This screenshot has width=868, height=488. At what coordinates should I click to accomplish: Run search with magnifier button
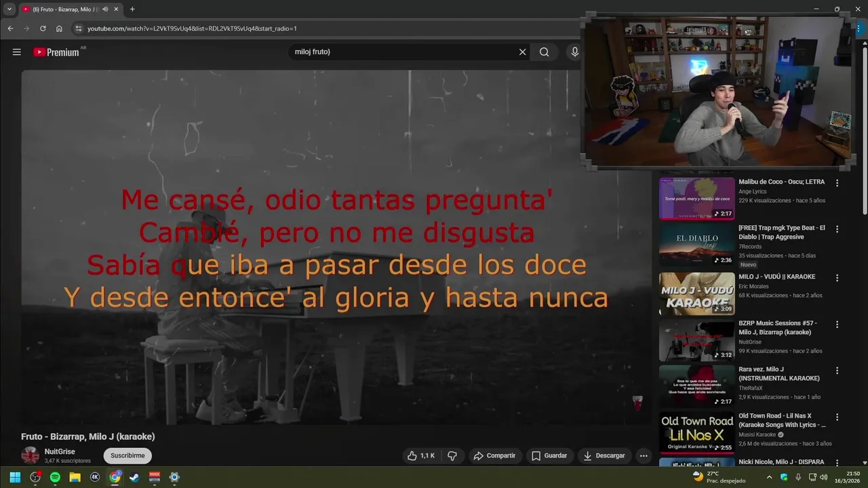544,52
